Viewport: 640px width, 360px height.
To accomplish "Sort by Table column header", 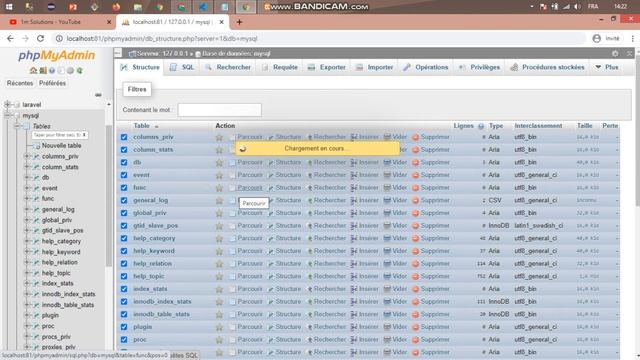I will pyautogui.click(x=142, y=126).
